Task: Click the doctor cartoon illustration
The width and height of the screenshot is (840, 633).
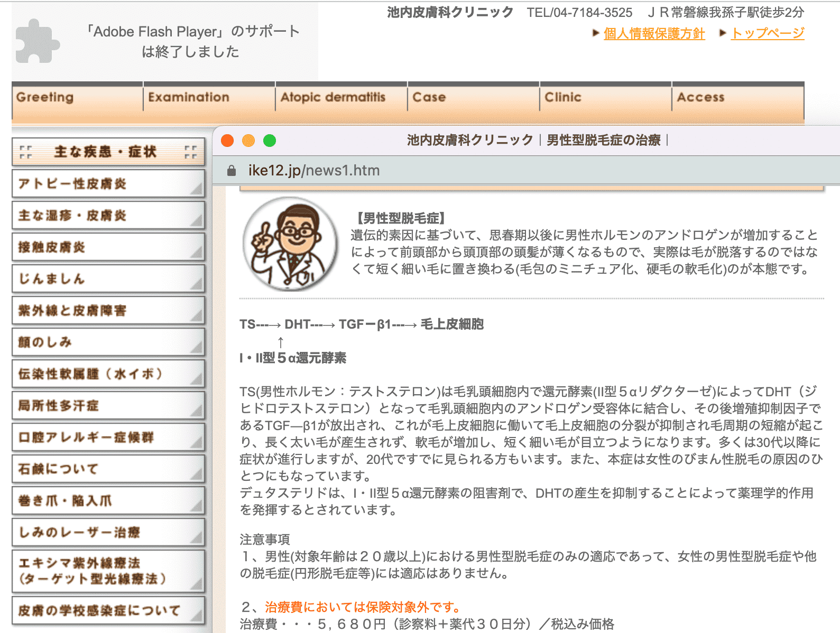Action: click(x=290, y=244)
